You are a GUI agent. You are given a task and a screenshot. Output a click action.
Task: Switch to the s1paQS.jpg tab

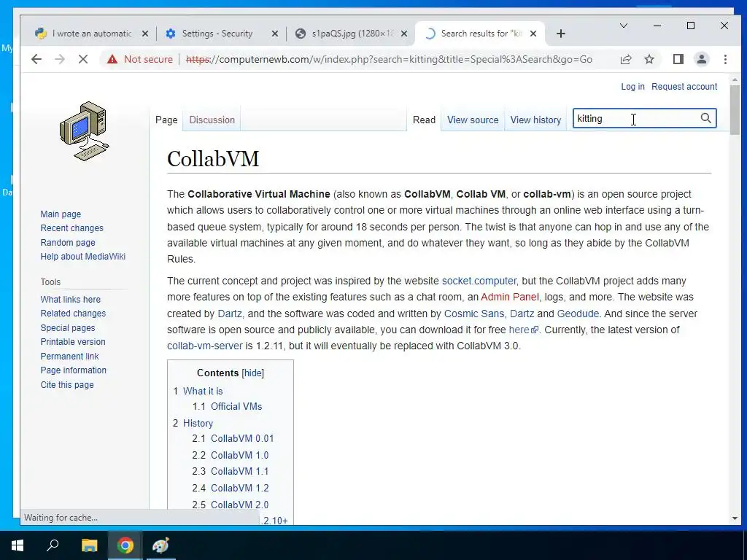pos(352,34)
